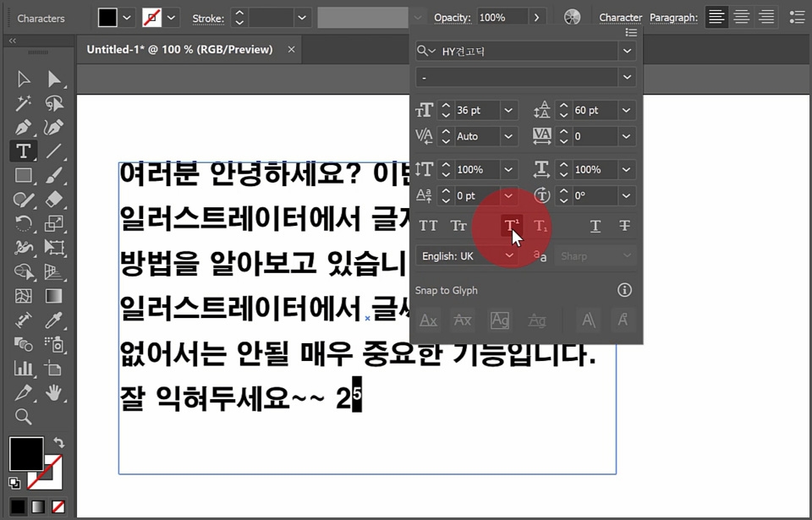Screen dimensions: 812x520
Task: Align paragraph text left
Action: click(716, 18)
